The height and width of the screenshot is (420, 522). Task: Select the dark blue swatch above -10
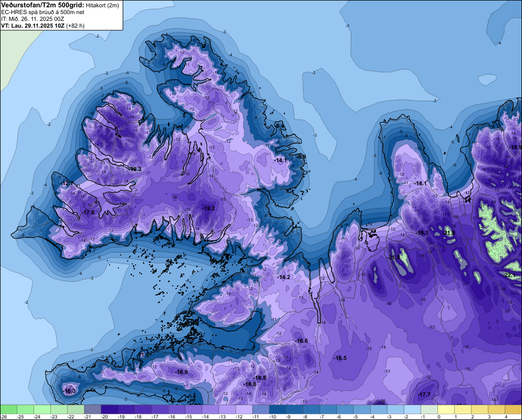(278, 409)
